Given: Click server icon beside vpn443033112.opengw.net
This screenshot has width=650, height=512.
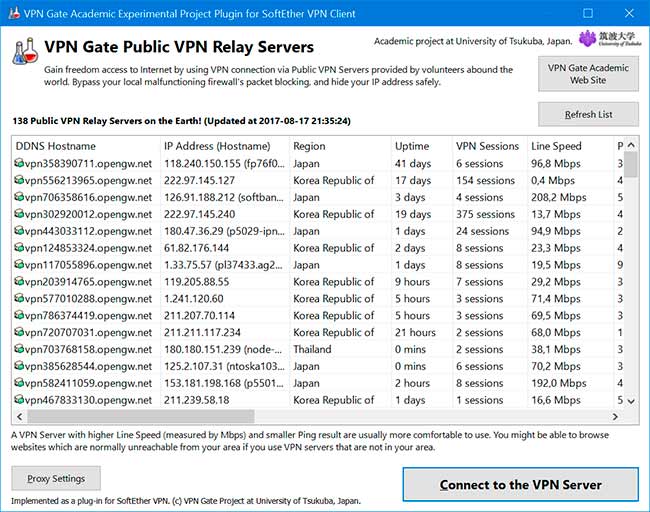Looking at the screenshot, I should tap(19, 231).
